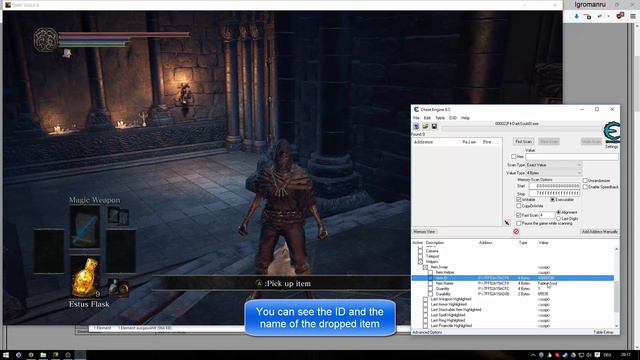Activate Last Spell Highlighted entry
This screenshot has height=360, width=640.
[x=425, y=315]
